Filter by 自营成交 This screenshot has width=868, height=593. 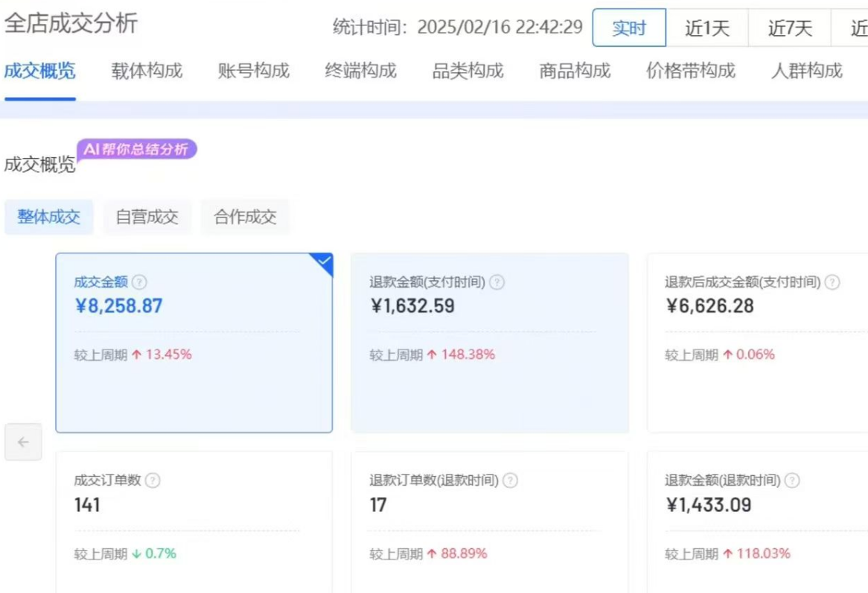coord(147,217)
